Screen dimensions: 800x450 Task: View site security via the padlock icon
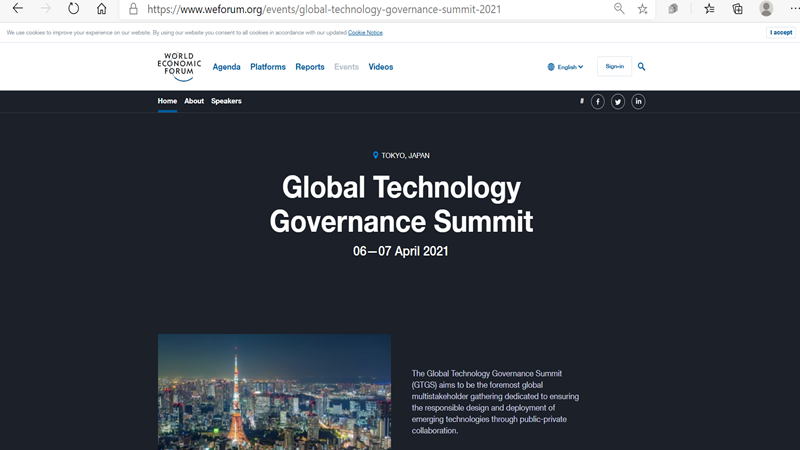coord(133,9)
